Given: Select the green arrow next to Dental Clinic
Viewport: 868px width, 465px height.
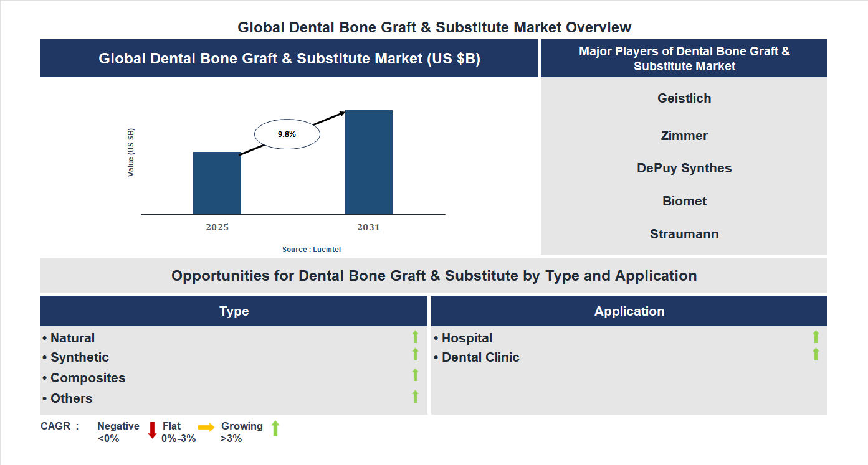Looking at the screenshot, I should (x=815, y=355).
